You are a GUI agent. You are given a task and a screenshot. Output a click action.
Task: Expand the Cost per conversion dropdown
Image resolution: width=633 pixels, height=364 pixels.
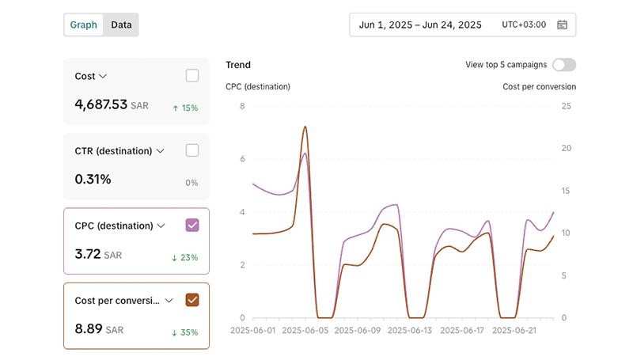tap(169, 301)
